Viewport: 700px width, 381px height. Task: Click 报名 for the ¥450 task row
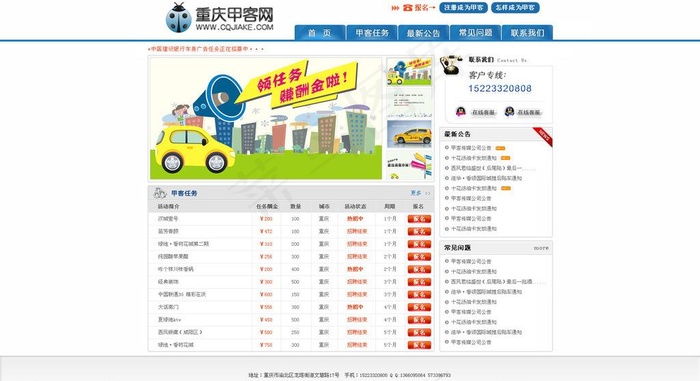(419, 320)
